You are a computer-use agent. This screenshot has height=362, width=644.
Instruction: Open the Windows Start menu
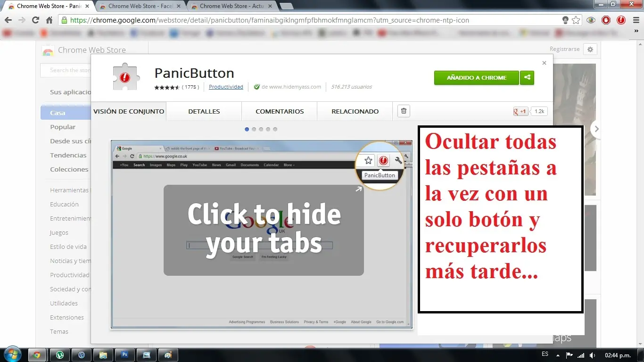coord(13,354)
